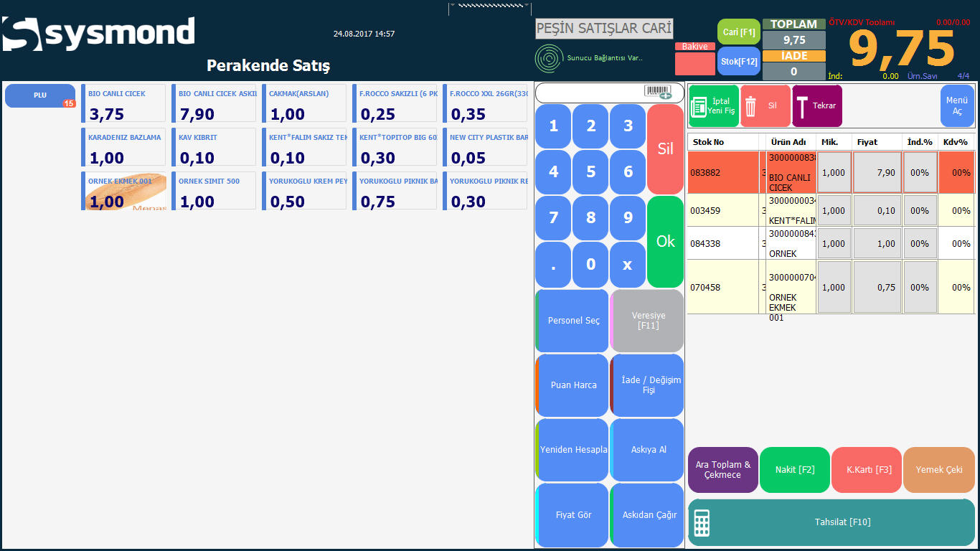Image resolution: width=980 pixels, height=551 pixels.
Task: Click İade / Değişim Fişi button
Action: coord(647,385)
